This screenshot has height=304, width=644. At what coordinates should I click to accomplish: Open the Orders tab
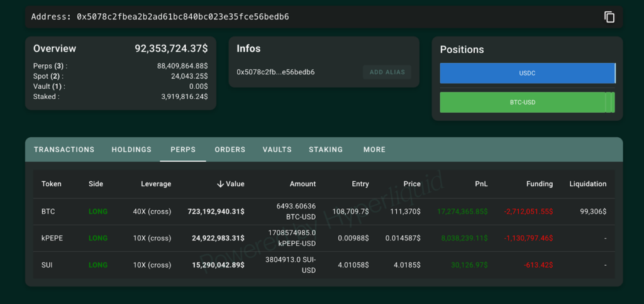230,150
